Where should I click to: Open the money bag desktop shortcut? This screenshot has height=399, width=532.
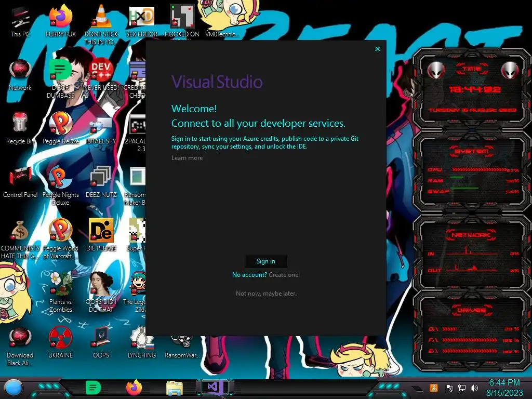20,240
